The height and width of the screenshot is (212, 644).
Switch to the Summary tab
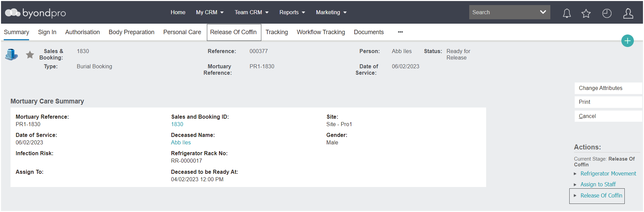[x=16, y=32]
